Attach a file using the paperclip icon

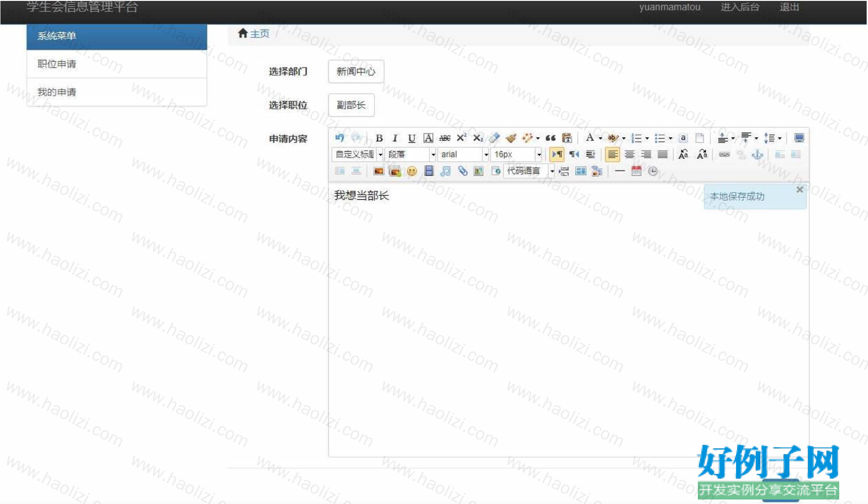pos(462,171)
